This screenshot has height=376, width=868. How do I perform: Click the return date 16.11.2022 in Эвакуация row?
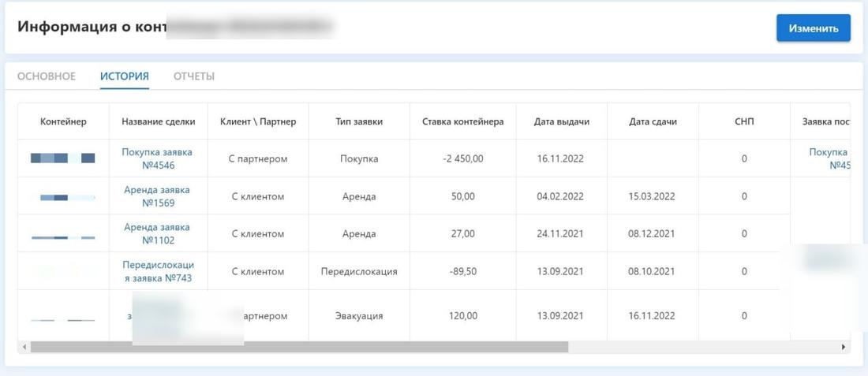pos(652,316)
